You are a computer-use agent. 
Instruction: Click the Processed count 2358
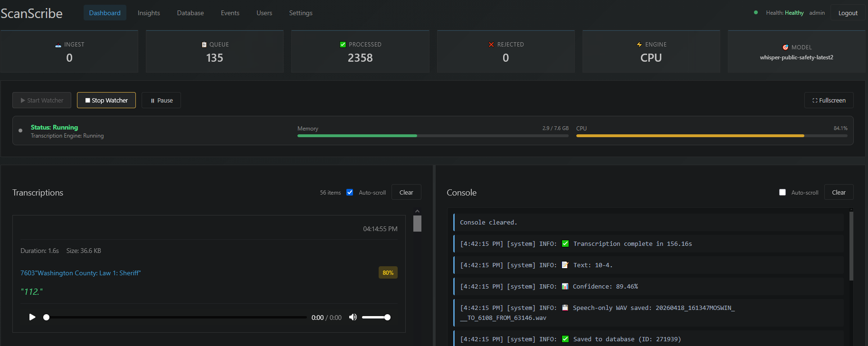click(360, 58)
